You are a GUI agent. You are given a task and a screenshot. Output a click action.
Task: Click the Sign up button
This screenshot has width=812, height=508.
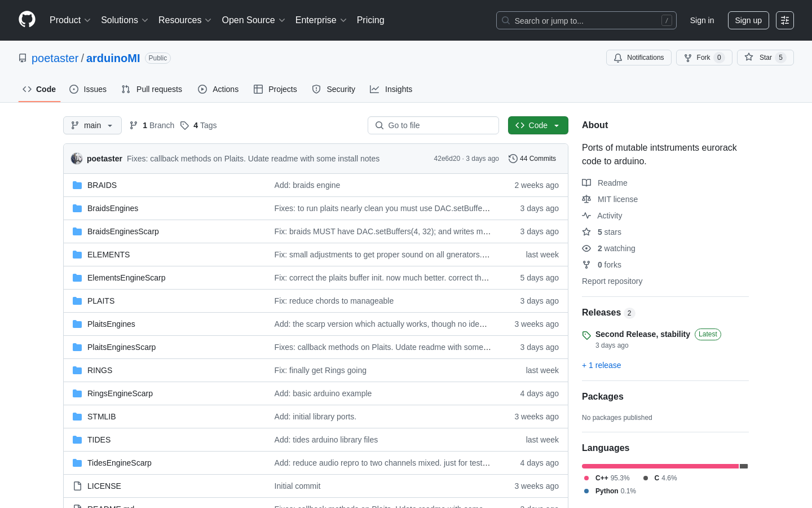(748, 20)
